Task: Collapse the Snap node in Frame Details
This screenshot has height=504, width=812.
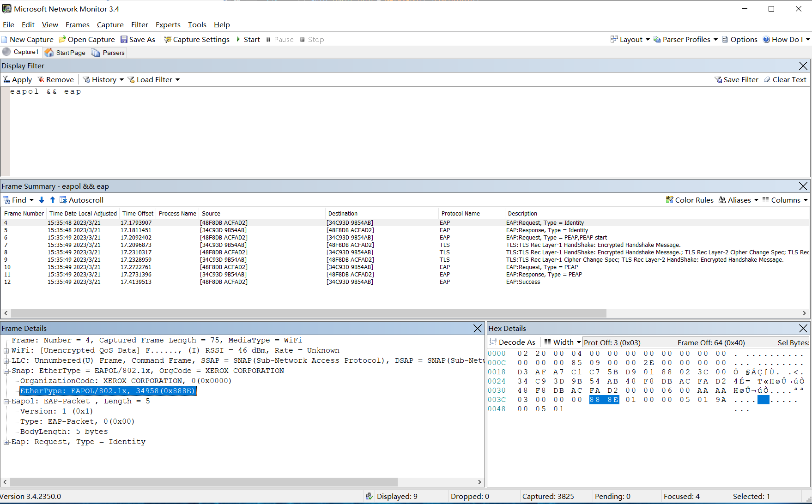Action: point(6,371)
